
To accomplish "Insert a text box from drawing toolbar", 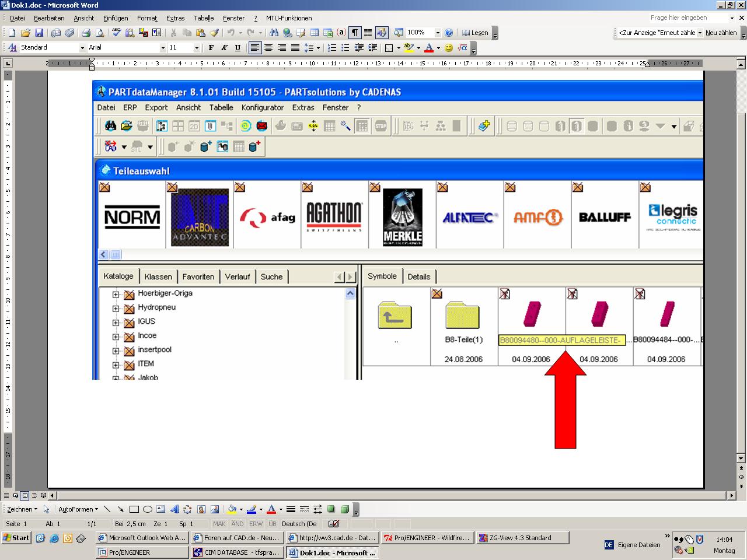I will tap(161, 509).
